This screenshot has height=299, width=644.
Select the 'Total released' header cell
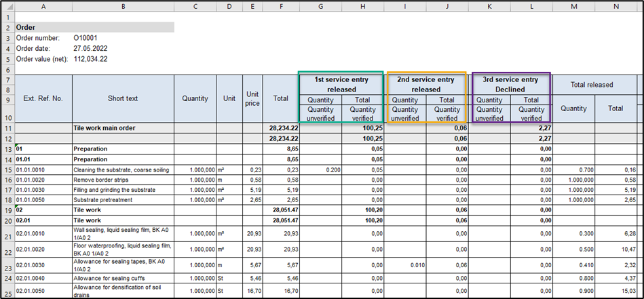point(594,85)
